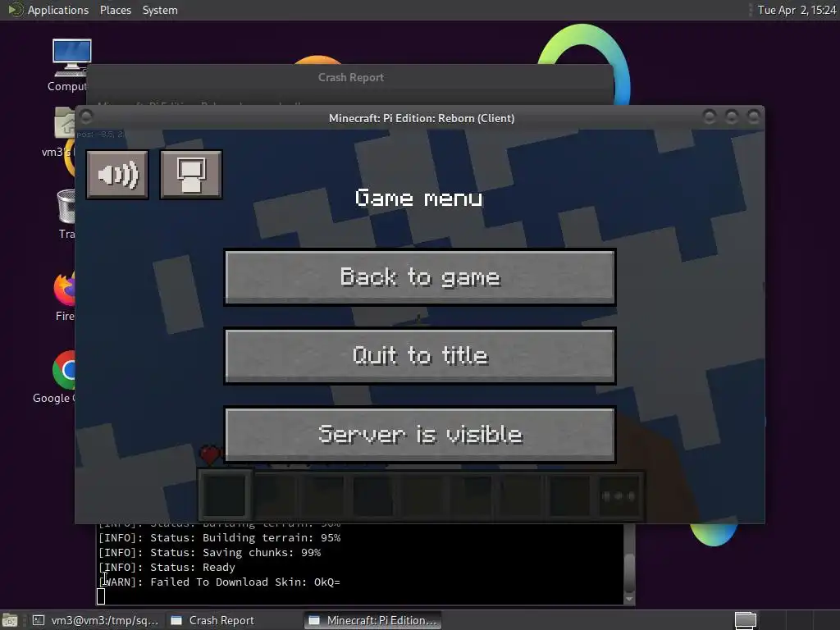The image size is (840, 630).
Task: Open the System menu
Action: [x=160, y=10]
